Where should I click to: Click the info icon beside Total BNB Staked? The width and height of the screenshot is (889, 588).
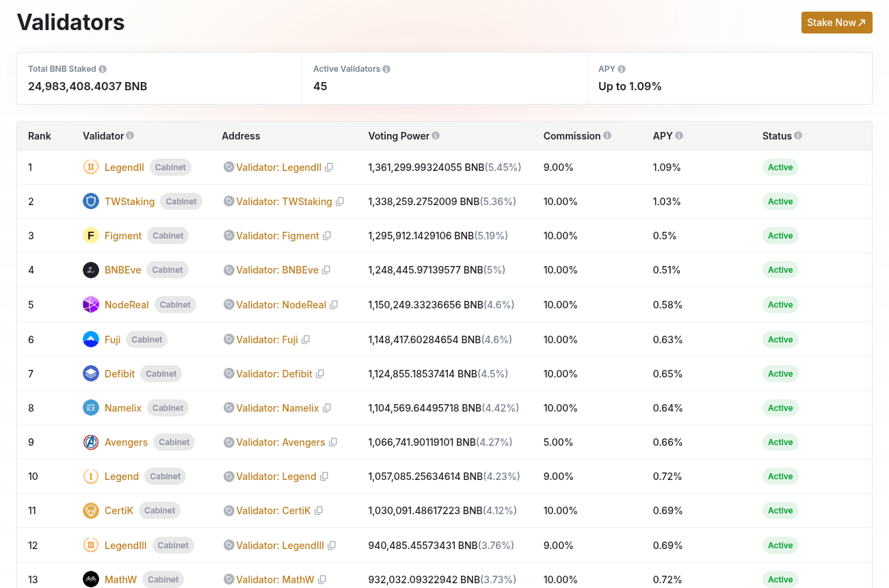pyautogui.click(x=103, y=69)
